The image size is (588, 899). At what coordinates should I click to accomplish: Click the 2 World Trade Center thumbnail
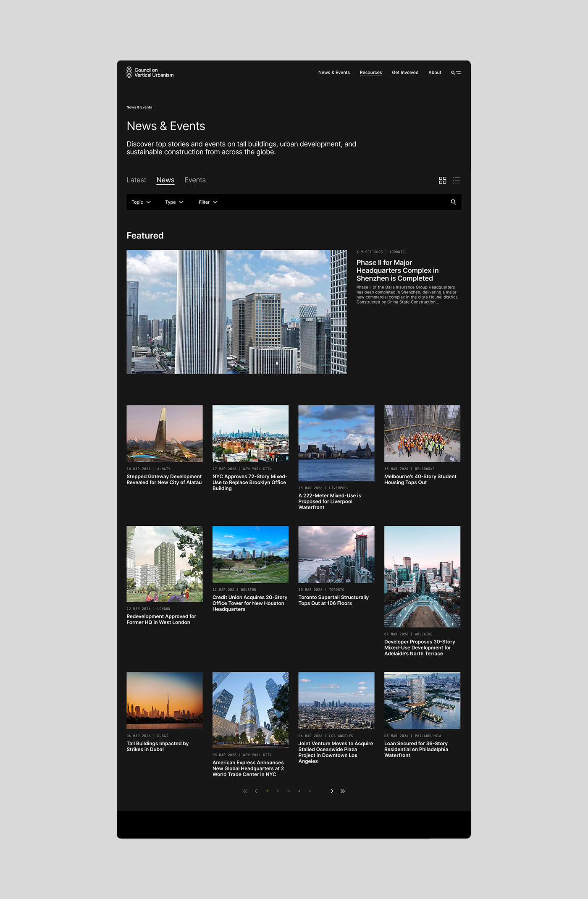click(250, 710)
